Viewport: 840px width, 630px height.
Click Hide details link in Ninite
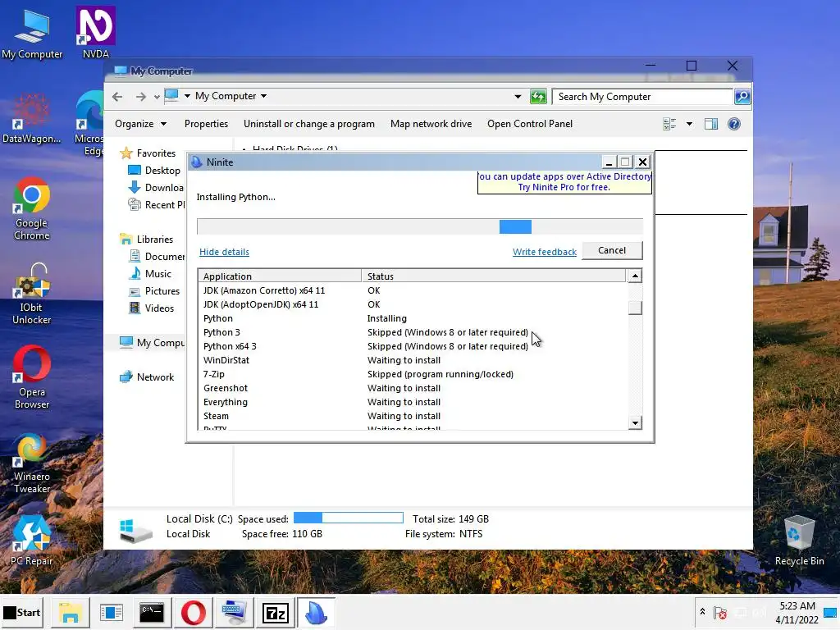[224, 252]
